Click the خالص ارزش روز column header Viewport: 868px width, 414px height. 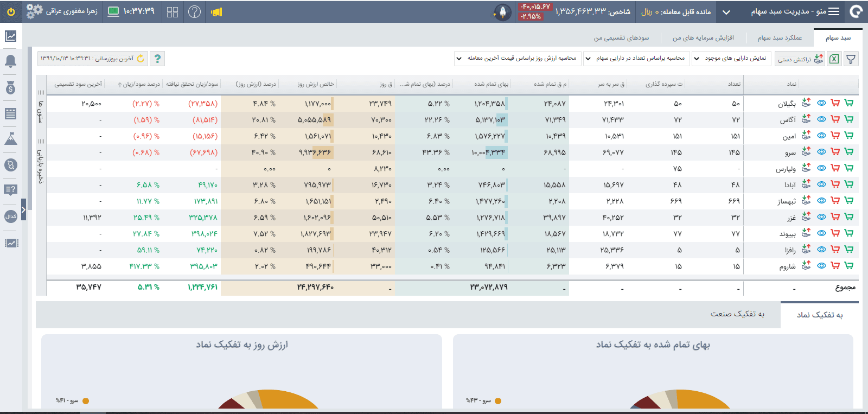coord(316,84)
